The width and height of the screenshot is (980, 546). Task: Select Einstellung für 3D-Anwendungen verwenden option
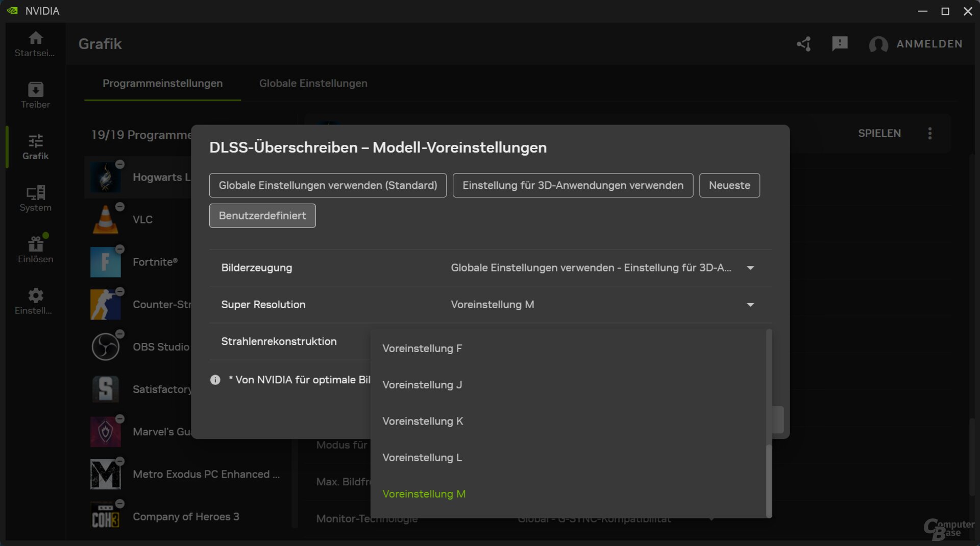point(573,185)
